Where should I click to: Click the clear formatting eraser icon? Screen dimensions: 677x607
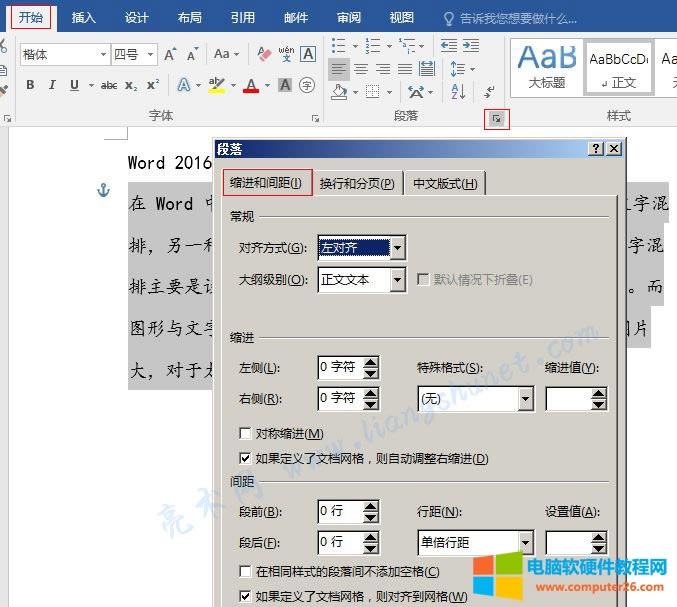[x=264, y=54]
